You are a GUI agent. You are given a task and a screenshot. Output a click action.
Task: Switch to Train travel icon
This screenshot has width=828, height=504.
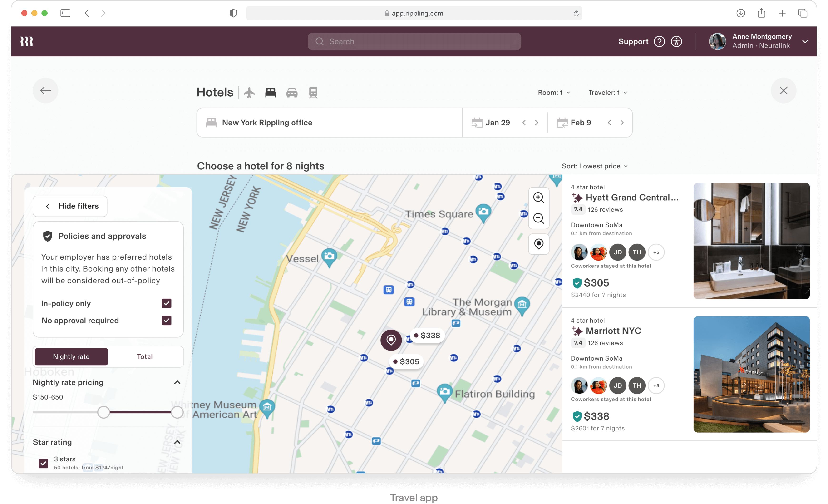coord(313,92)
